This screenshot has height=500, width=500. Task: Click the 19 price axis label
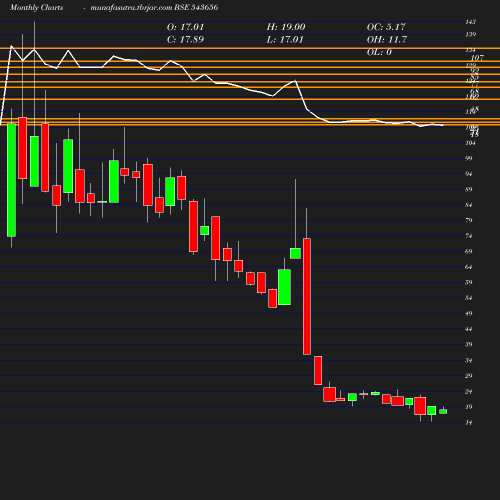click(469, 407)
